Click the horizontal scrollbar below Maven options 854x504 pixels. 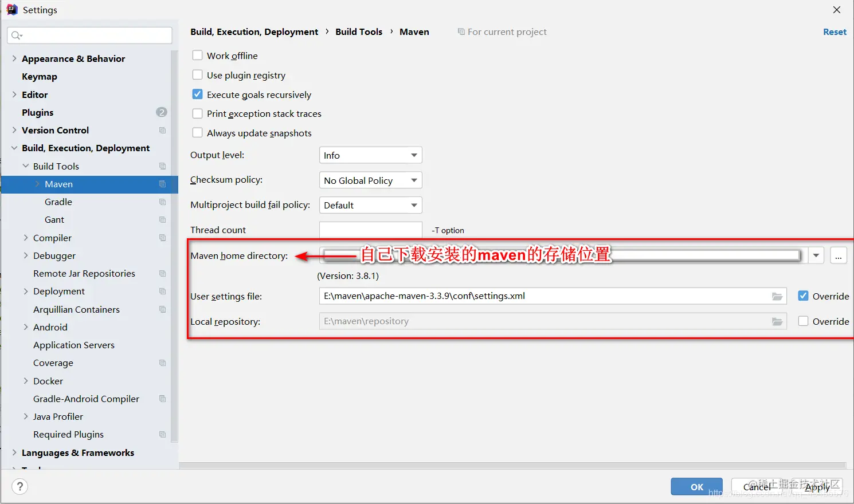point(512,466)
